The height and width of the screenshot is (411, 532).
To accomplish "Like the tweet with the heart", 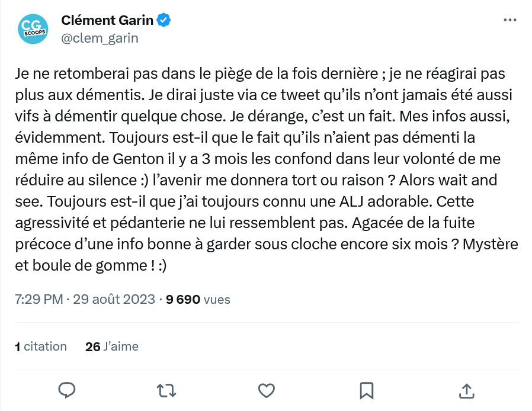I will point(267,390).
